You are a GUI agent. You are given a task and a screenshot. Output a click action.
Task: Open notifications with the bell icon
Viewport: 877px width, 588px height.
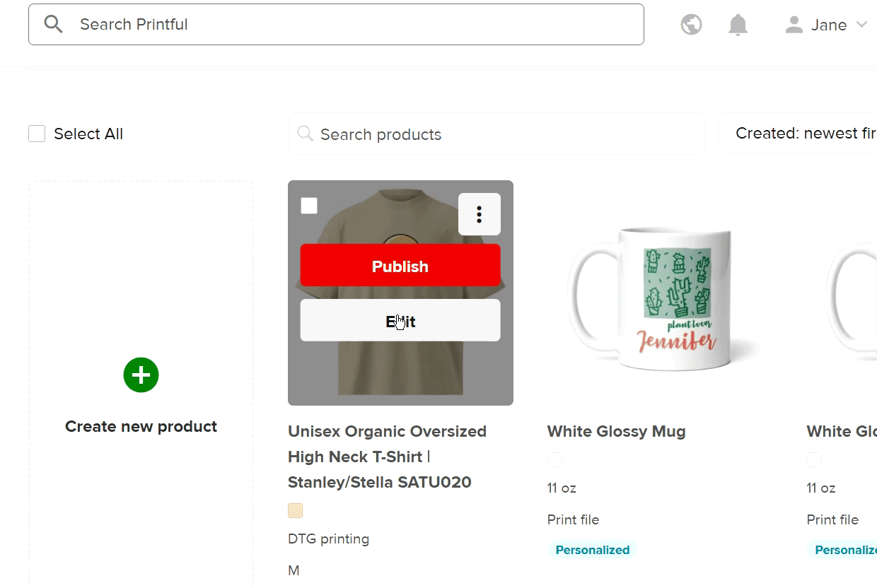[738, 24]
